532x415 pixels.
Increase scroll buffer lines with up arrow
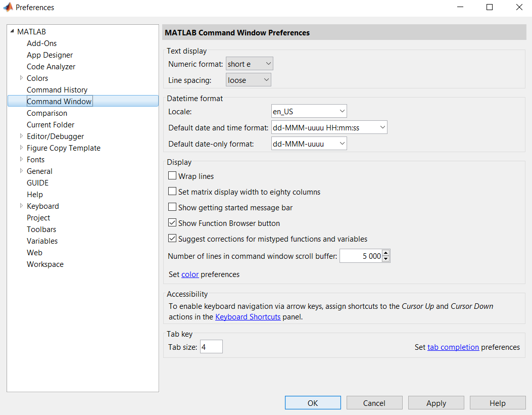coord(386,253)
